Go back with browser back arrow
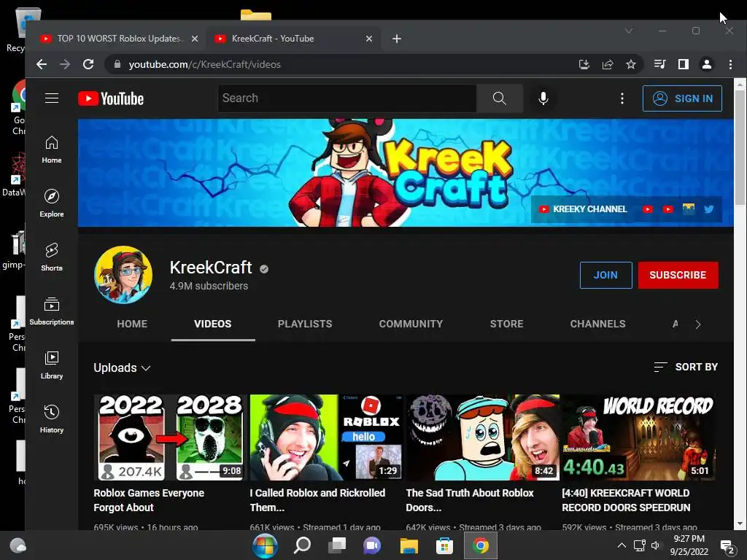This screenshot has height=560, width=747. tap(42, 64)
